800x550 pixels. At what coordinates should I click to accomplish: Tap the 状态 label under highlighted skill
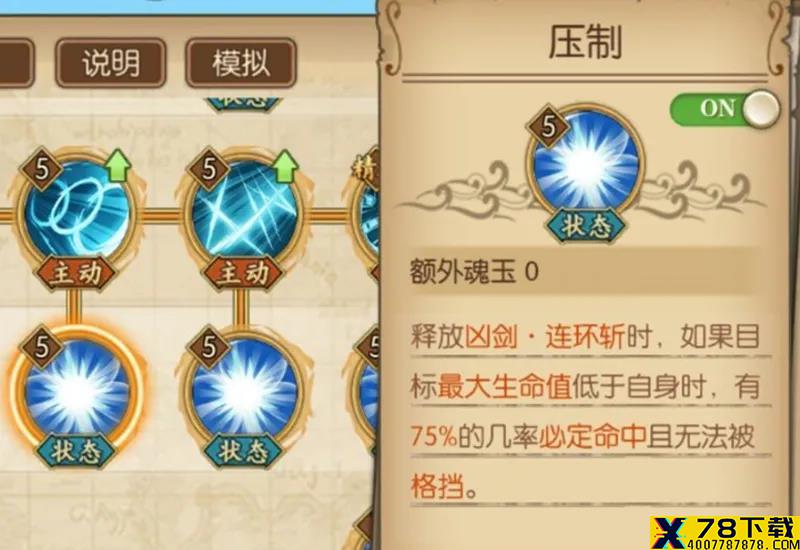click(x=77, y=451)
